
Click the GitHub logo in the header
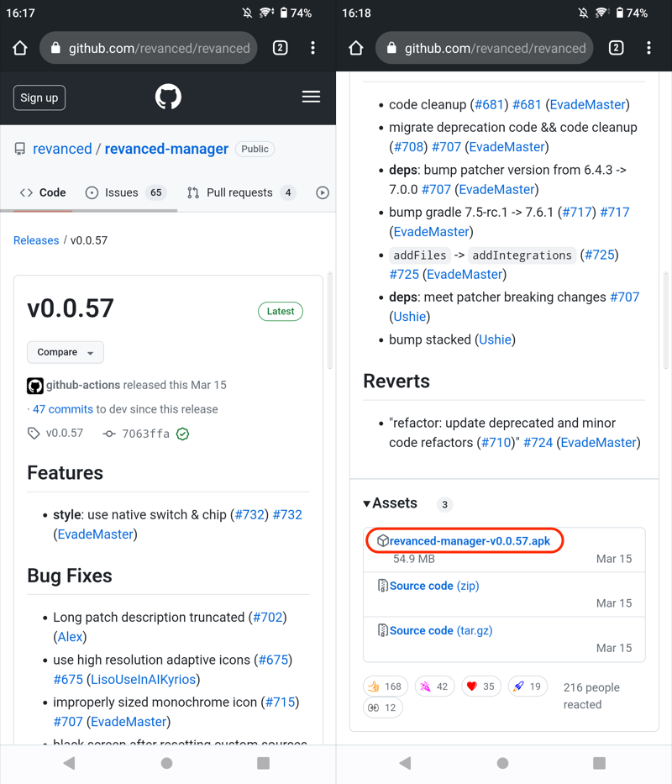[168, 97]
